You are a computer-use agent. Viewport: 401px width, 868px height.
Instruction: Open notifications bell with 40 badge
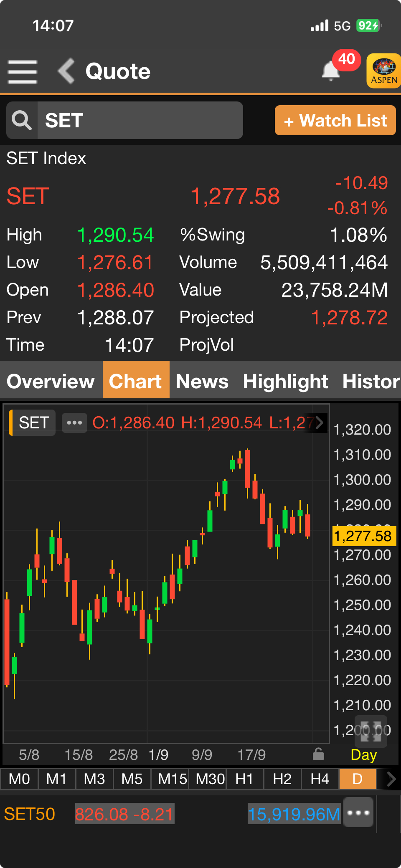click(331, 71)
